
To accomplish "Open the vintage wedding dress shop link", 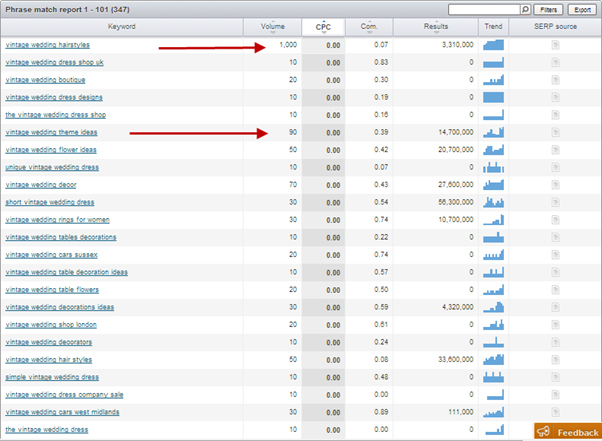I will point(56,115).
